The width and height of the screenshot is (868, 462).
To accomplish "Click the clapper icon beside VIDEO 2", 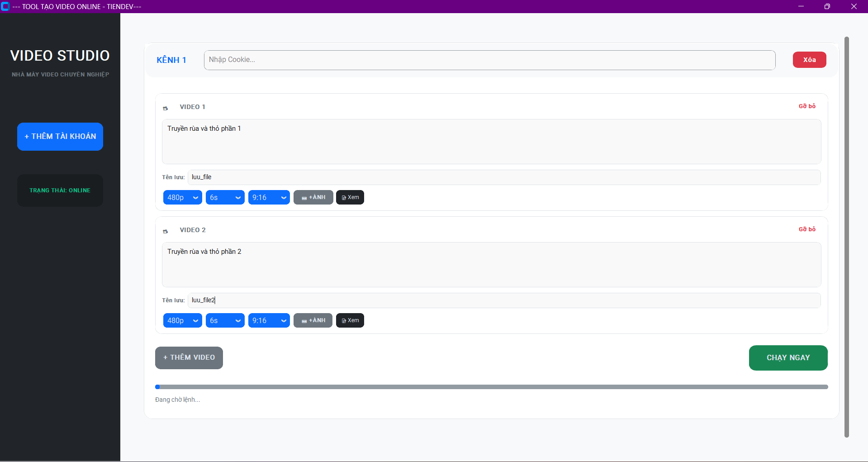I will coord(166,231).
